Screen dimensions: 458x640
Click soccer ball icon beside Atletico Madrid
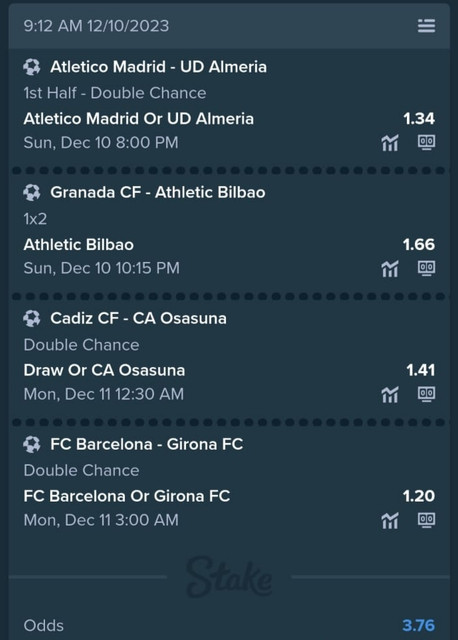point(32,67)
